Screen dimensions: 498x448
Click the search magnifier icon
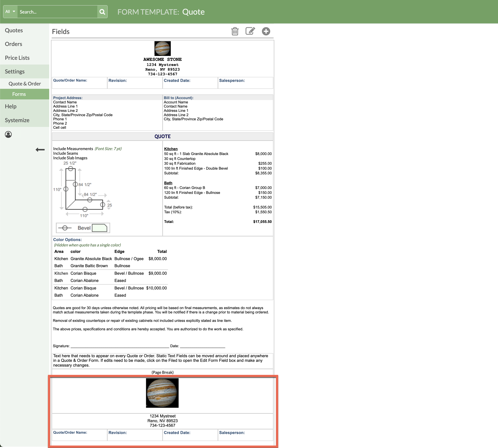pyautogui.click(x=102, y=12)
